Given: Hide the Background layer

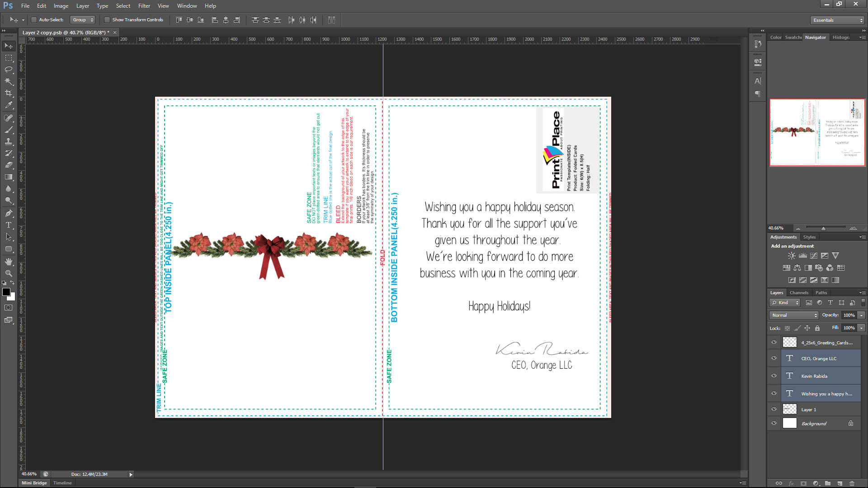Looking at the screenshot, I should coord(773,423).
